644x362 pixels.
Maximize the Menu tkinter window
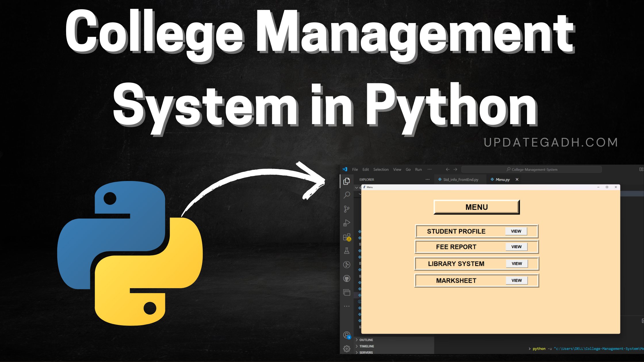[607, 187]
